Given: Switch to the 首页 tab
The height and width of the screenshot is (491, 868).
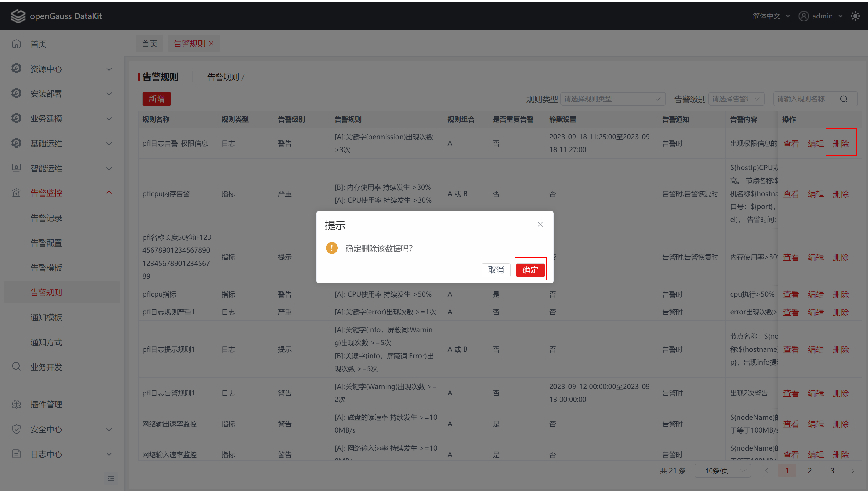Looking at the screenshot, I should tap(149, 43).
